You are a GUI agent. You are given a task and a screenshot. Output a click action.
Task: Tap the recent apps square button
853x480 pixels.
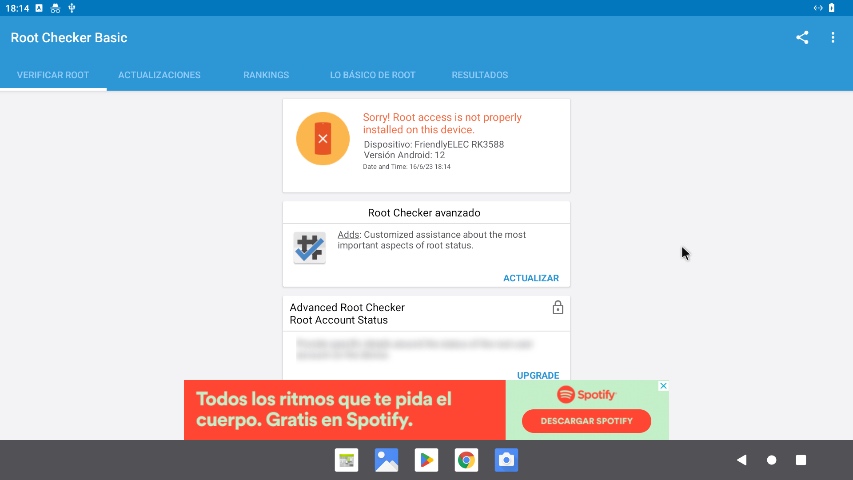(x=801, y=460)
